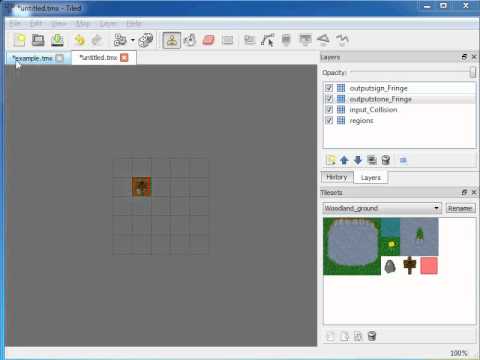Click the Delete Tileset trash icon
This screenshot has width=480, height=360.
click(372, 336)
